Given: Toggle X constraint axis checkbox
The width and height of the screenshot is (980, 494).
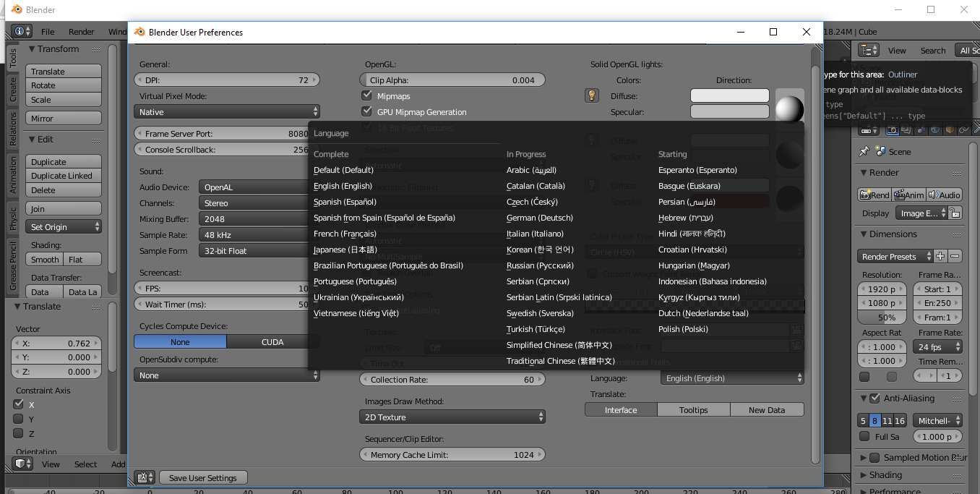Looking at the screenshot, I should pos(18,404).
